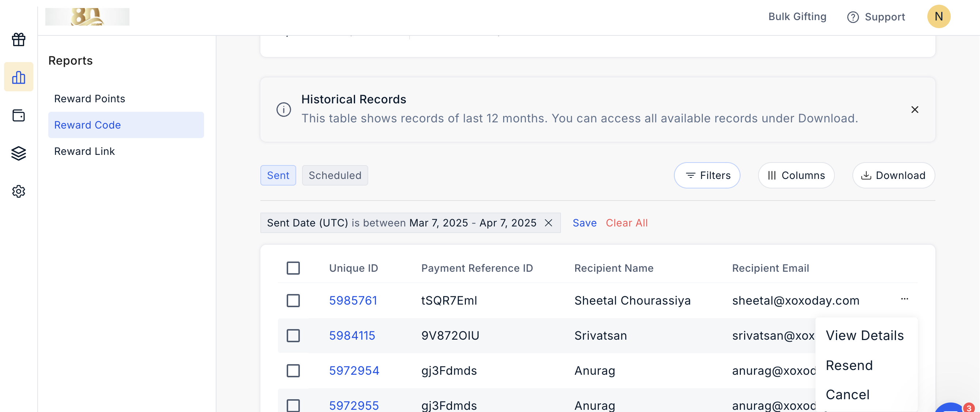Click the Clear All filters link
The height and width of the screenshot is (412, 980).
(626, 223)
